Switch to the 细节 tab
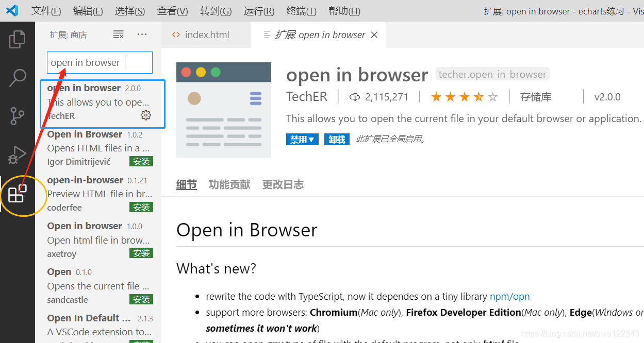 (187, 184)
